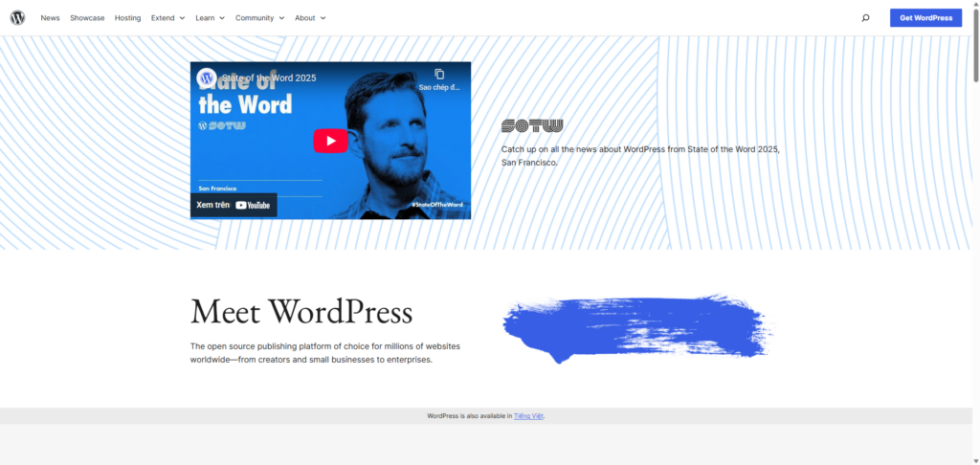980x465 pixels.
Task: Click the channel avatar on the video
Action: (x=206, y=77)
